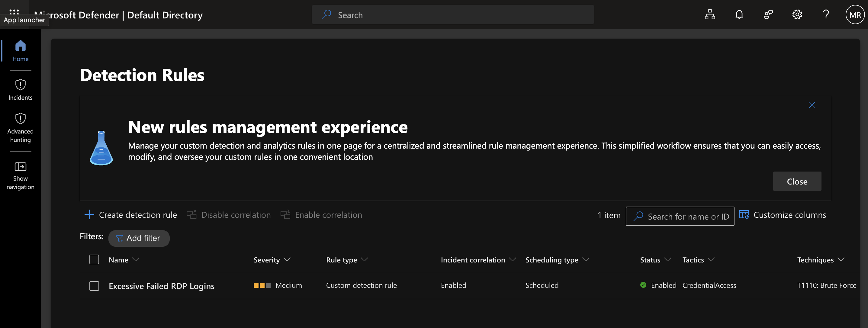Viewport: 868px width, 328px height.
Task: Sort by the Name column header
Action: pyautogui.click(x=124, y=260)
